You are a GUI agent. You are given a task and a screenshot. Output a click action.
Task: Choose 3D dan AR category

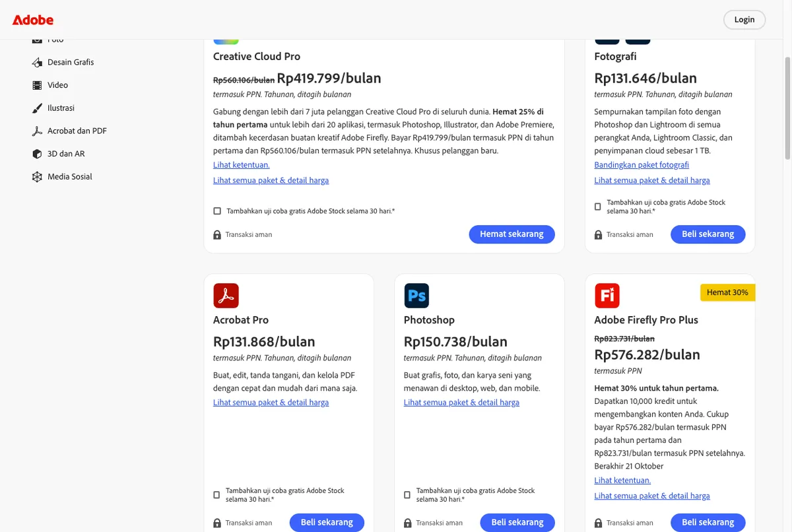pos(66,154)
